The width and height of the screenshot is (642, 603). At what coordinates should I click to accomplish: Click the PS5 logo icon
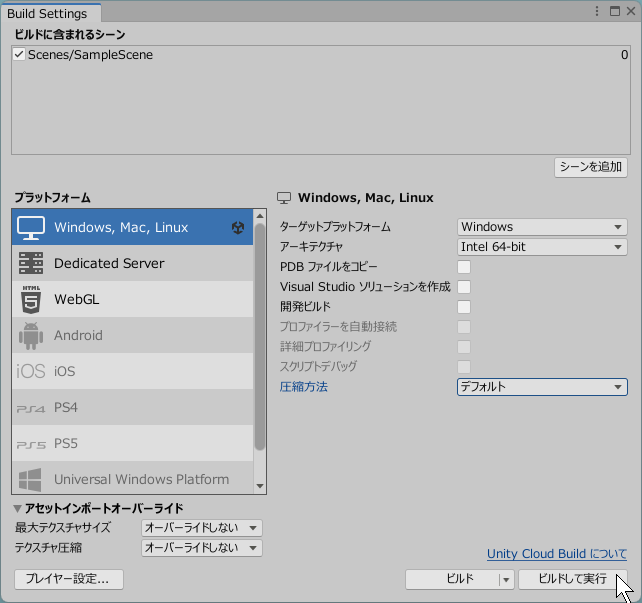click(x=31, y=444)
